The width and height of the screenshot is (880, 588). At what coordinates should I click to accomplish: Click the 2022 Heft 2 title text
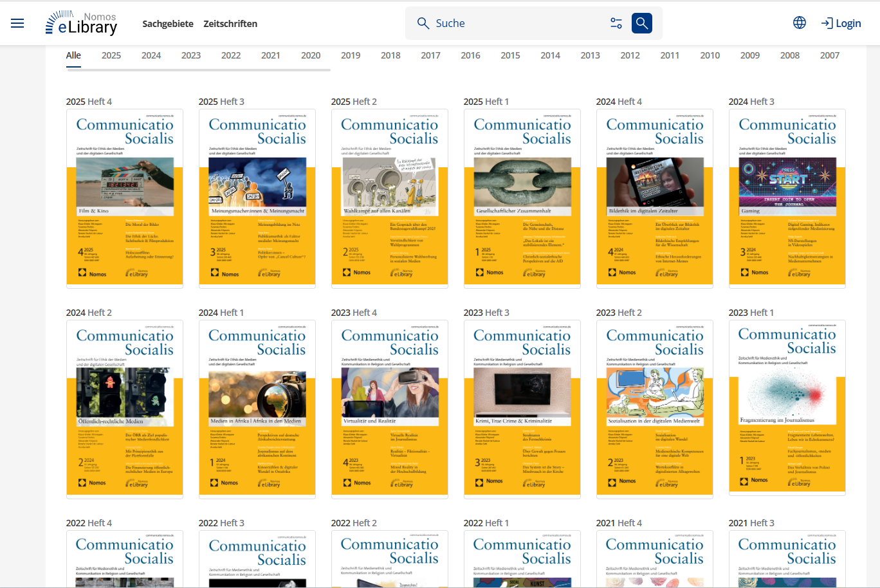click(354, 523)
